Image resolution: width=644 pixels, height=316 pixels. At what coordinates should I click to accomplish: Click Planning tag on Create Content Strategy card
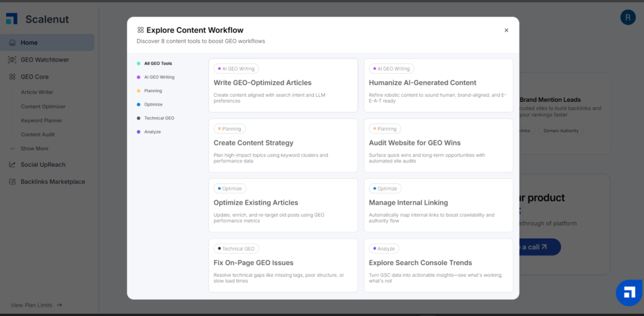230,128
